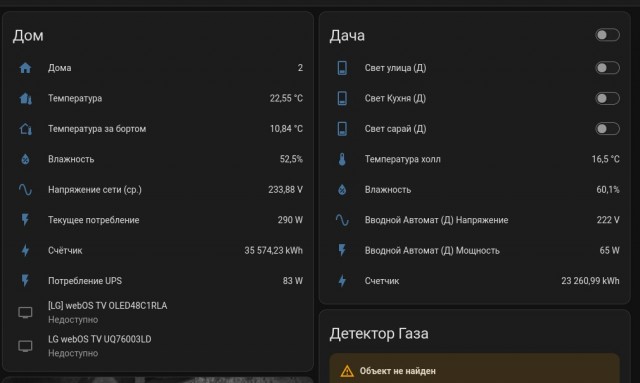Toggle Свет сарай (Д) switch
The width and height of the screenshot is (640, 383).
(x=607, y=129)
